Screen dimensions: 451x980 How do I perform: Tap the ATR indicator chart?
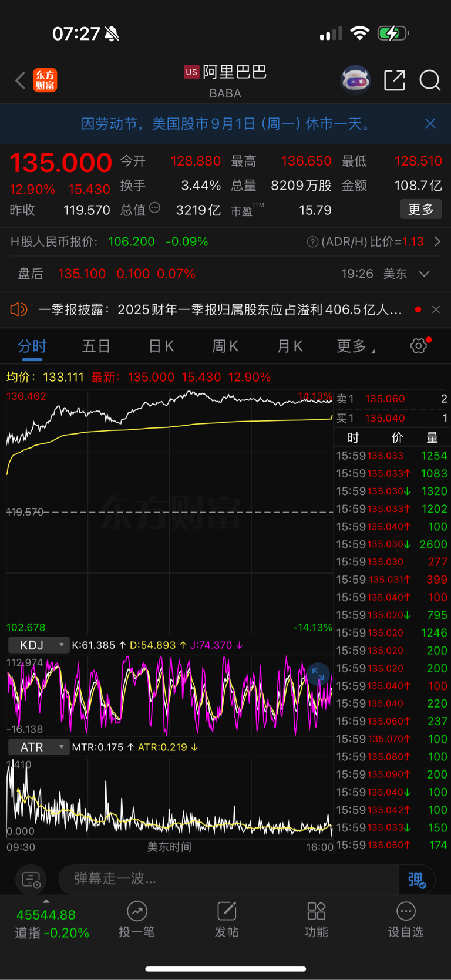click(170, 798)
